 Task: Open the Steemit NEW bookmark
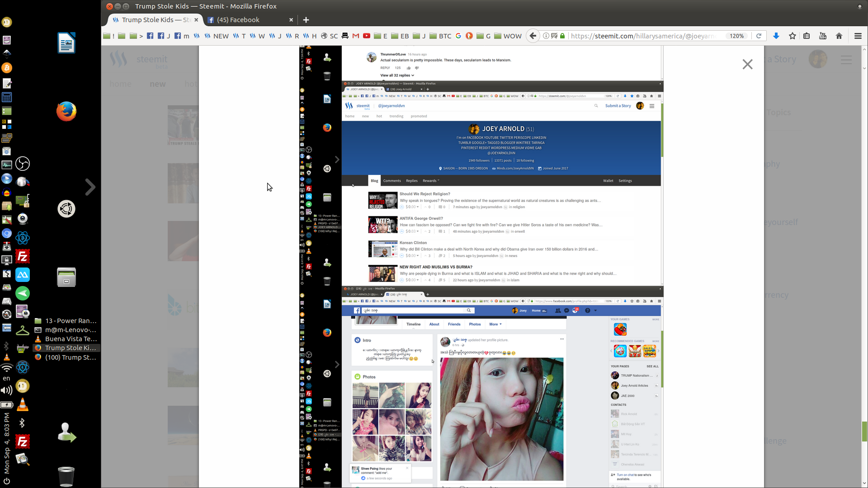point(217,36)
